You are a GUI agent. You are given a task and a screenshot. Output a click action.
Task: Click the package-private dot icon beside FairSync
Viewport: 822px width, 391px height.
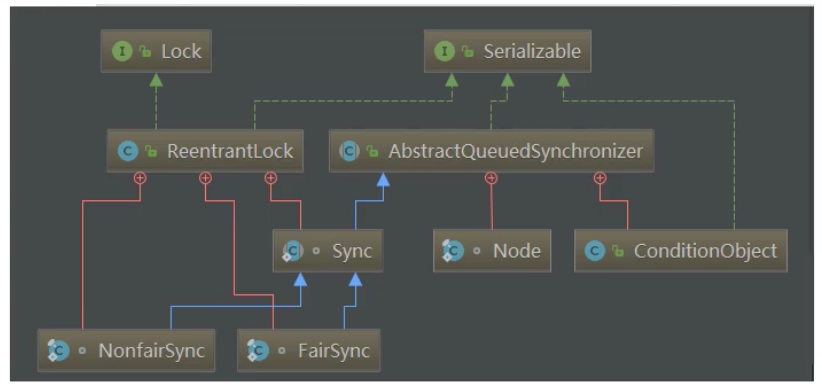point(282,351)
